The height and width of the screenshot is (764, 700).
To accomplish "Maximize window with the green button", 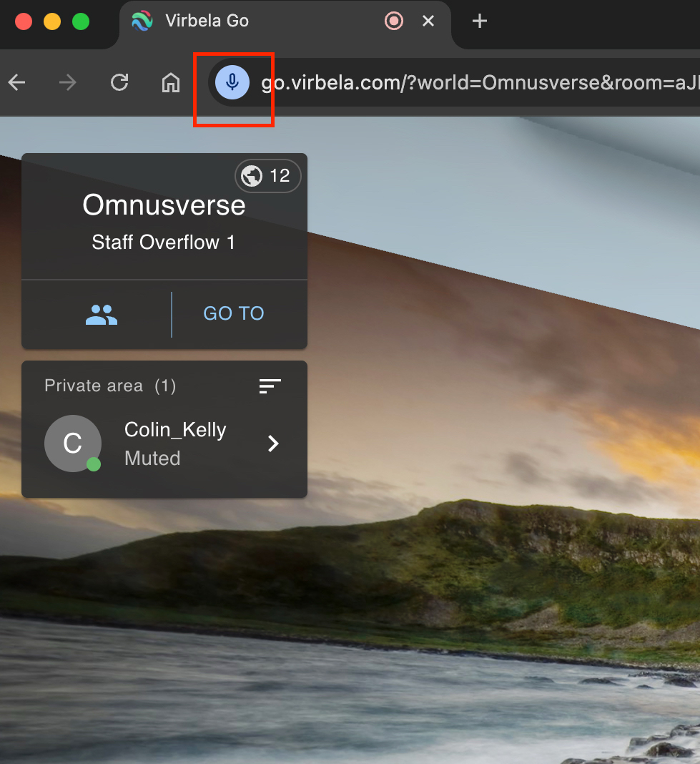I will [x=81, y=21].
